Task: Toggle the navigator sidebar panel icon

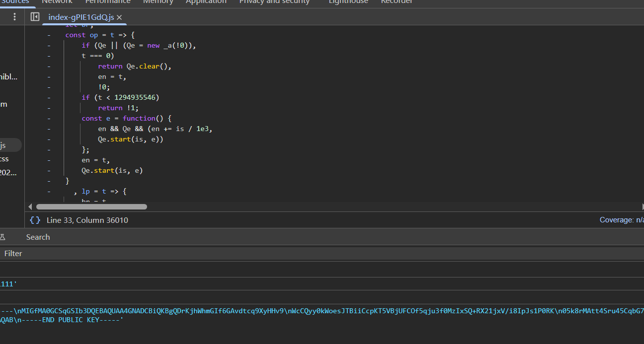Action: coord(35,17)
